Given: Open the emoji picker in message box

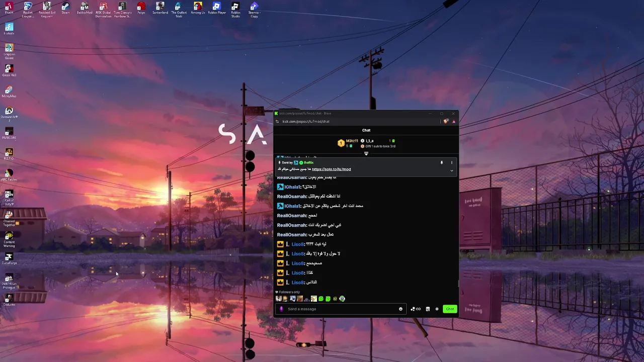Looking at the screenshot, I should [x=400, y=309].
